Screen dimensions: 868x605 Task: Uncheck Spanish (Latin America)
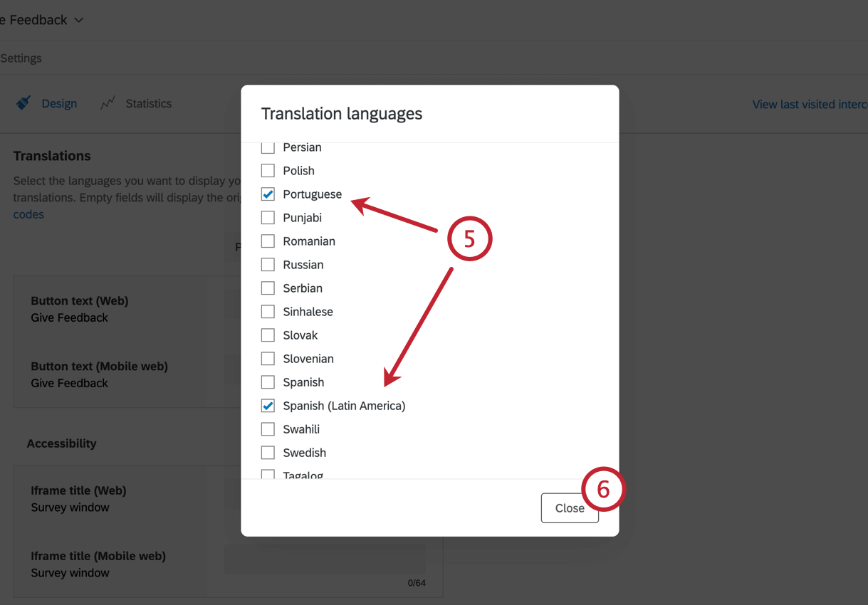[268, 405]
